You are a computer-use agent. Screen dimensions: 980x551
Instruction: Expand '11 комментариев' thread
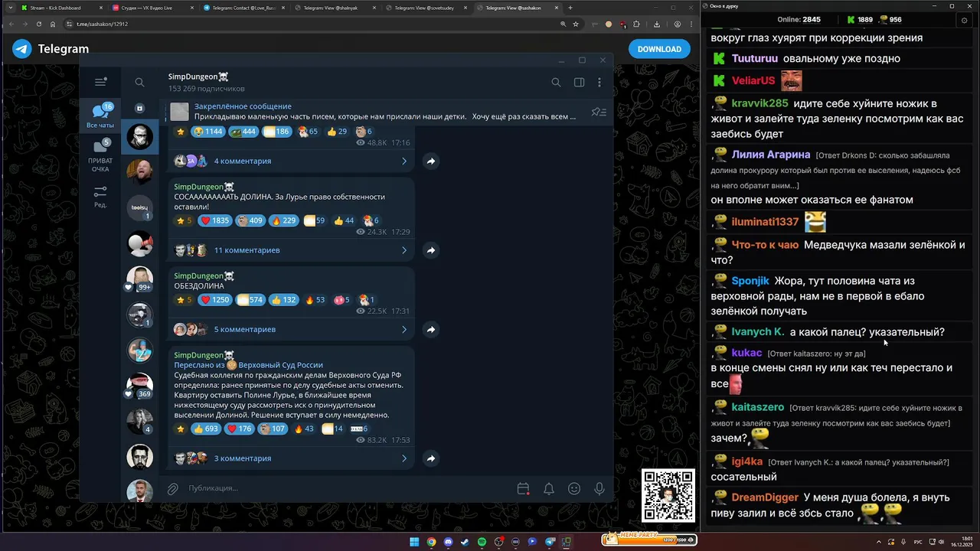point(292,250)
